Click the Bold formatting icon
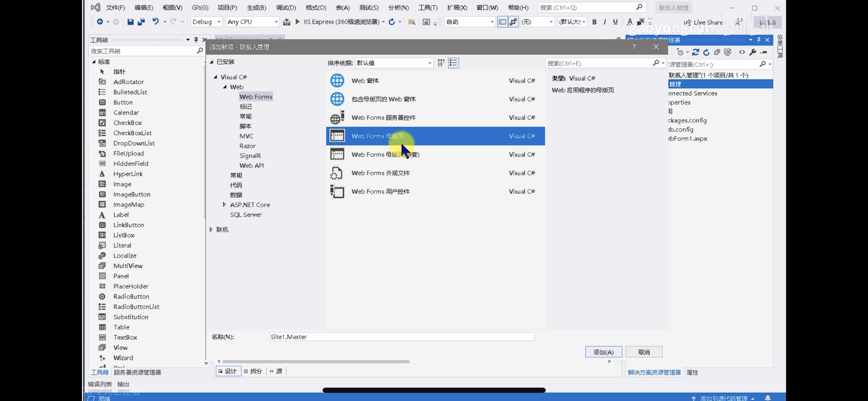This screenshot has width=868, height=401. pyautogui.click(x=594, y=22)
